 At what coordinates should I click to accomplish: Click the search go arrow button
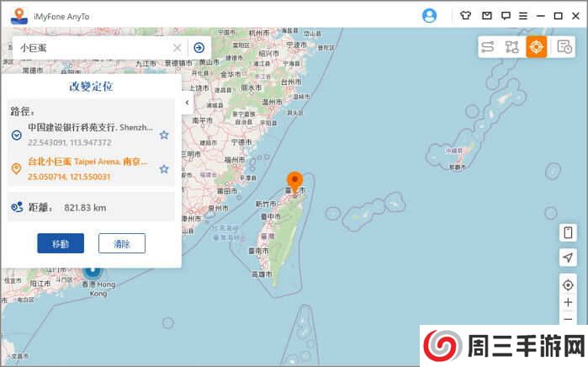pos(199,48)
